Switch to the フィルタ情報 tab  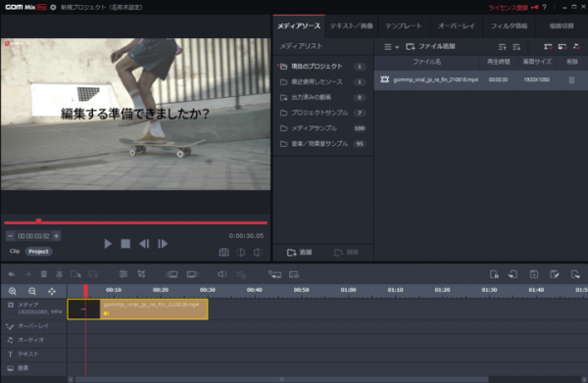(509, 25)
